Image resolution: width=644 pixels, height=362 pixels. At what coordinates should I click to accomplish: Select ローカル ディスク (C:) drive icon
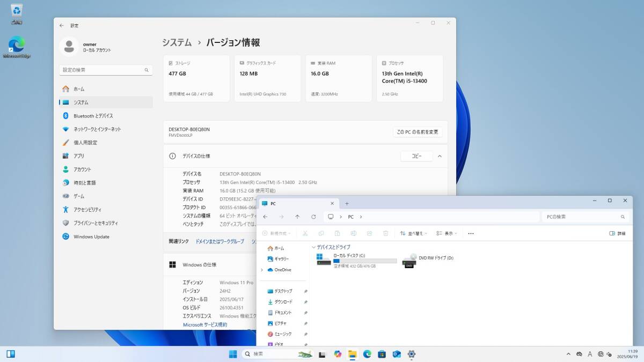(324, 260)
